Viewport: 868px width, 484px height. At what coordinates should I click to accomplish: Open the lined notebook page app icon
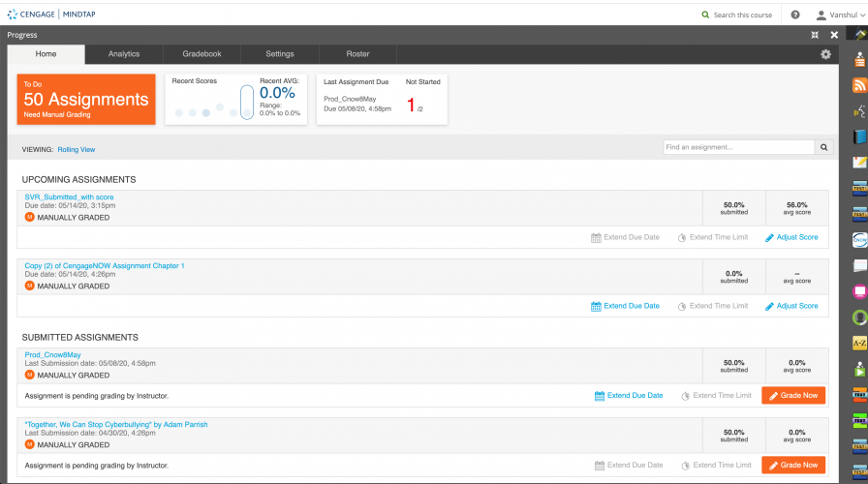859,265
